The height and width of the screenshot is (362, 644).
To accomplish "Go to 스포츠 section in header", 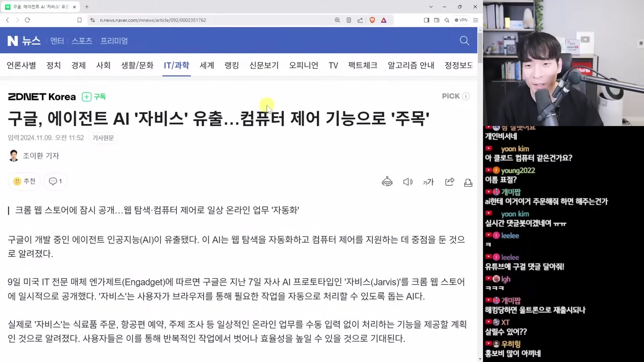I will click(x=82, y=41).
